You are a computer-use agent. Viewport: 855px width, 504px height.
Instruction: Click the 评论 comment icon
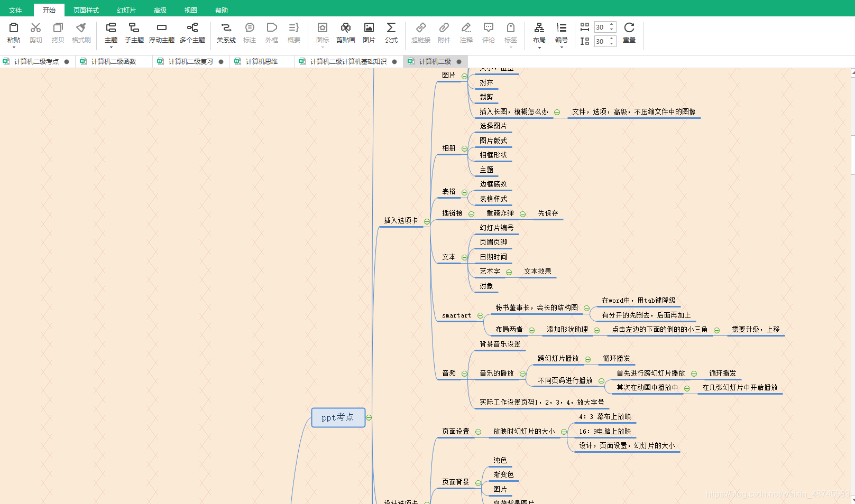point(489,28)
